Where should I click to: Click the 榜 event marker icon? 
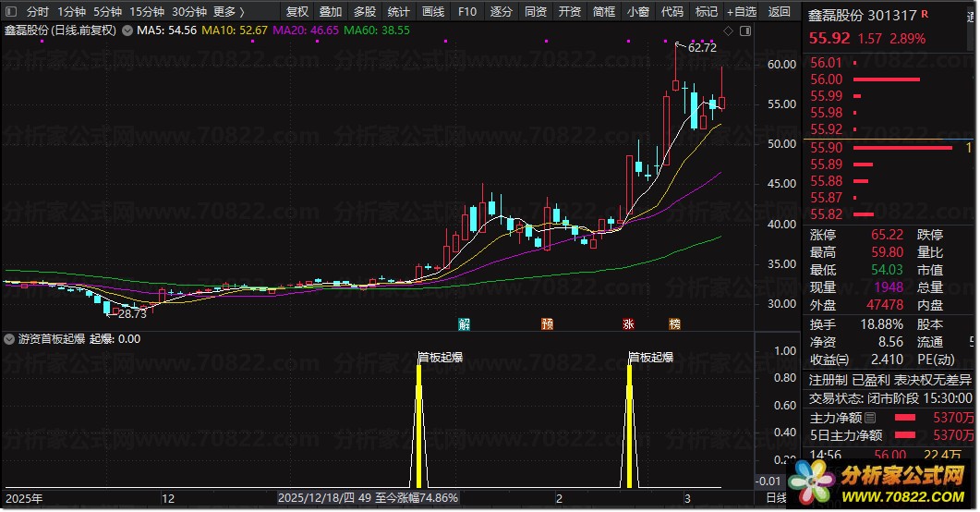pos(674,323)
